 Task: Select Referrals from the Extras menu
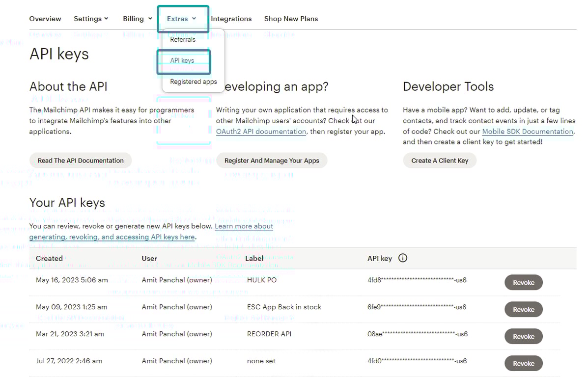tap(183, 39)
